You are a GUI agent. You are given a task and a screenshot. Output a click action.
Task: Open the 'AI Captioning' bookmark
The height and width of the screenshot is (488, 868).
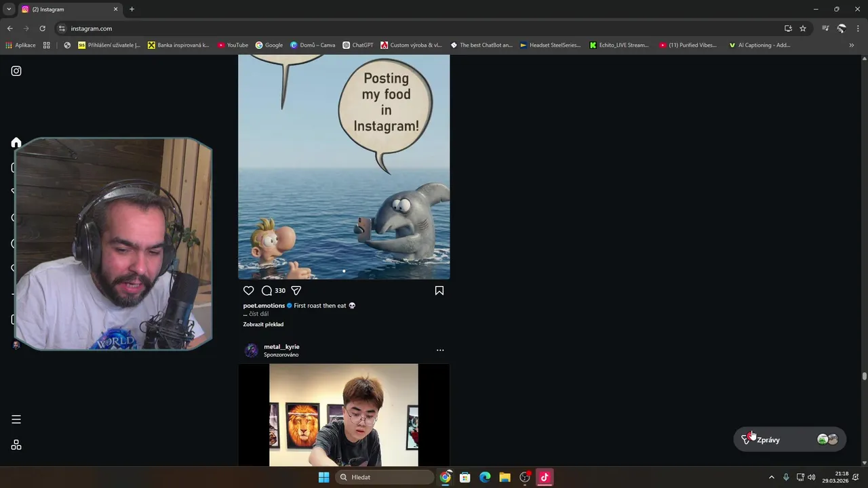pos(759,45)
